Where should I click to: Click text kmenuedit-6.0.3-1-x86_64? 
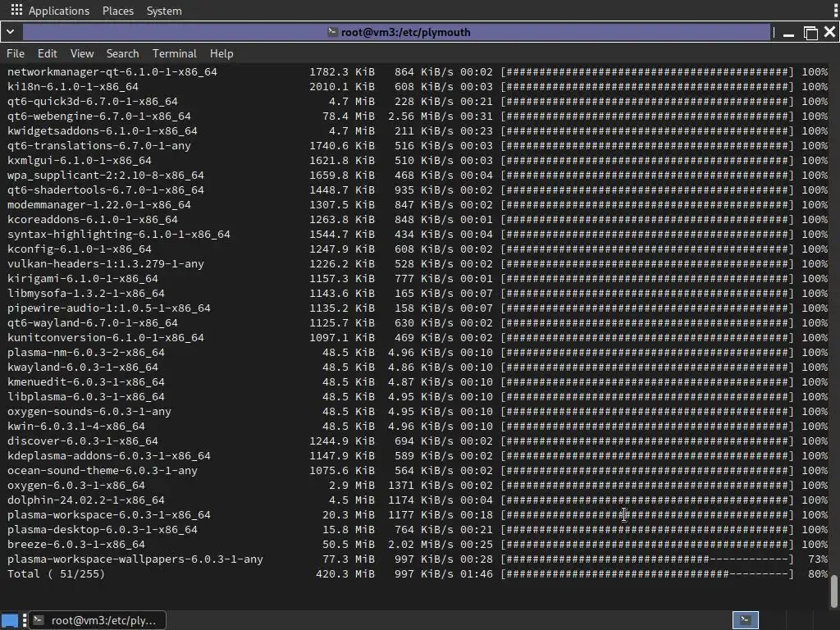click(x=85, y=382)
